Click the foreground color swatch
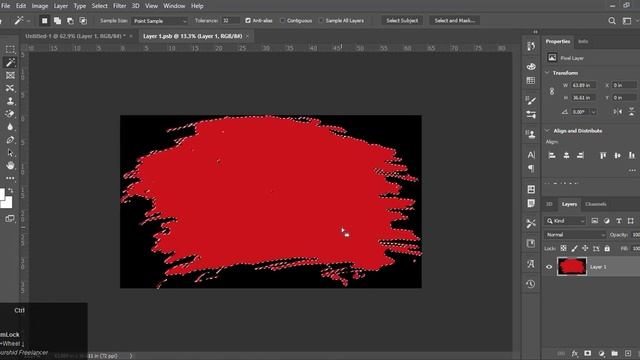The image size is (640, 360). tap(2, 194)
